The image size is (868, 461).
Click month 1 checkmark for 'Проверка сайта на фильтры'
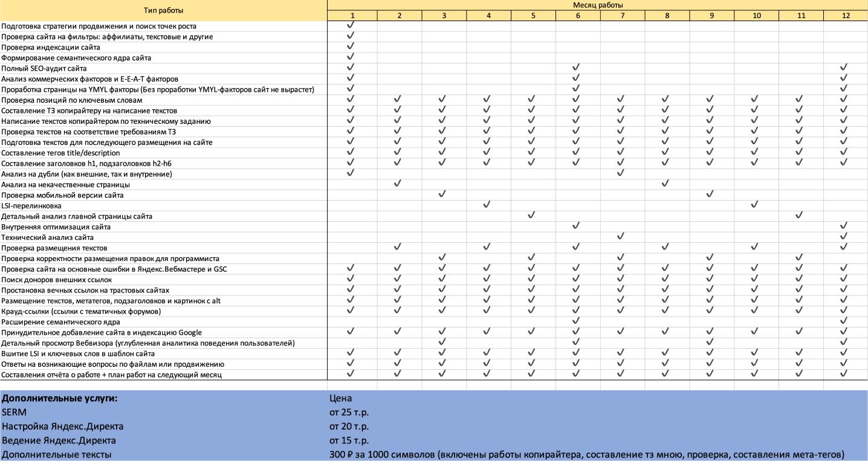point(351,36)
